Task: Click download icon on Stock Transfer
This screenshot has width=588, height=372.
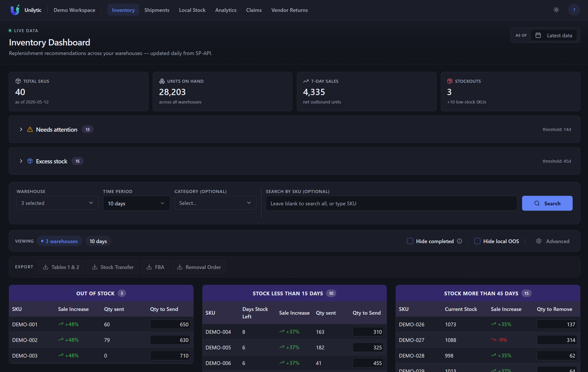Action: click(95, 267)
